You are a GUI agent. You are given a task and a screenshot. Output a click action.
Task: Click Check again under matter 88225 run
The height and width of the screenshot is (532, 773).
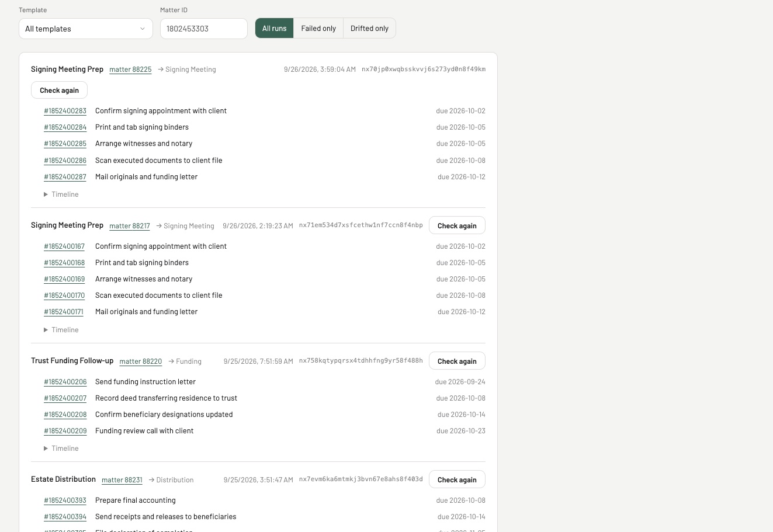[59, 90]
